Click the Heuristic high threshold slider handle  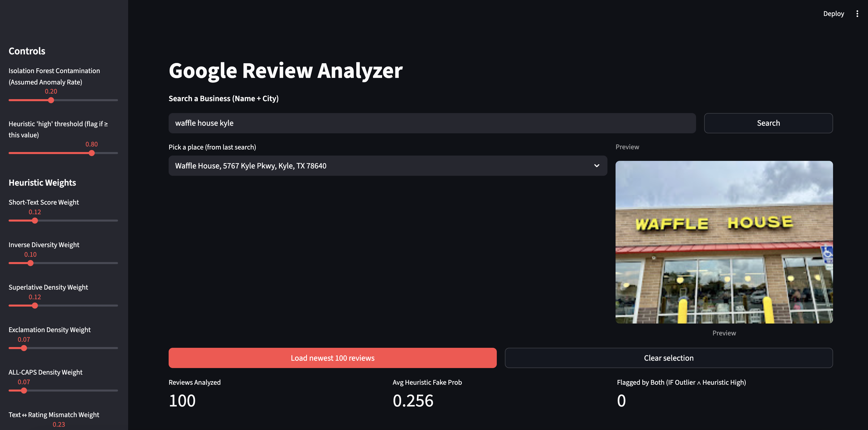click(92, 153)
